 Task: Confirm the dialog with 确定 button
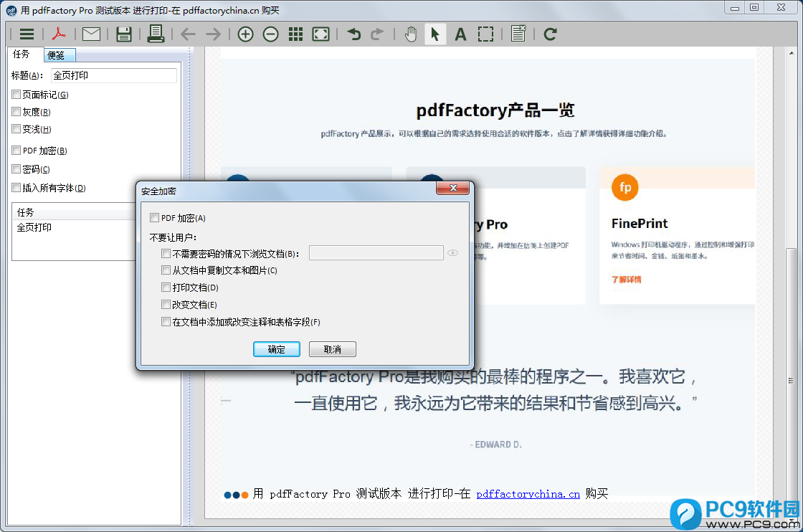click(277, 349)
